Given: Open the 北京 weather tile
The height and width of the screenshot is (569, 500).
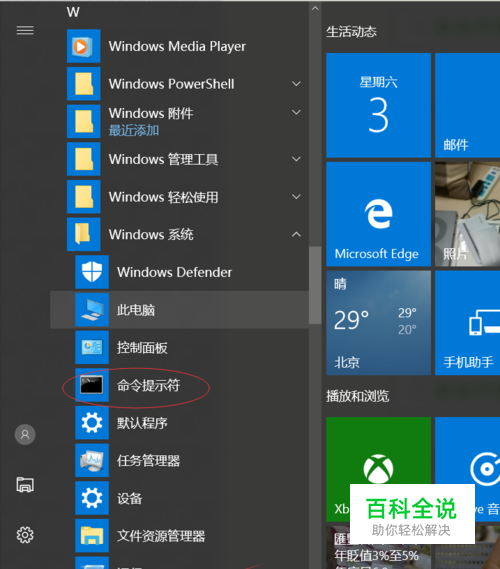Looking at the screenshot, I should [x=378, y=323].
